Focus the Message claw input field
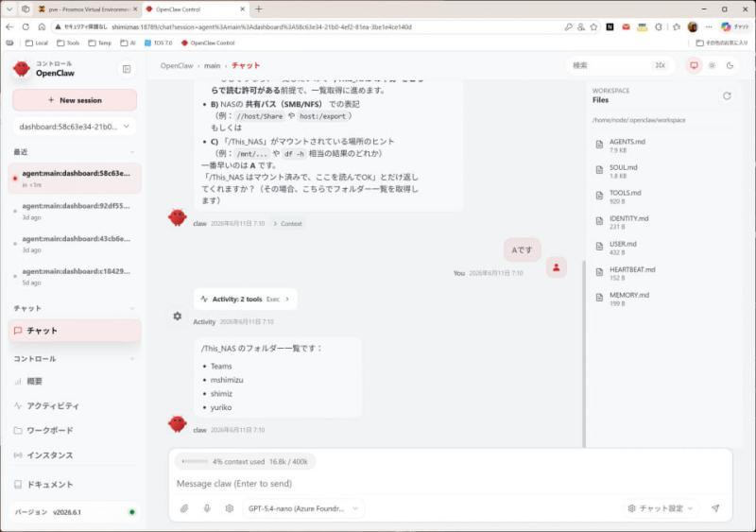Image resolution: width=756 pixels, height=532 pixels. pos(451,483)
